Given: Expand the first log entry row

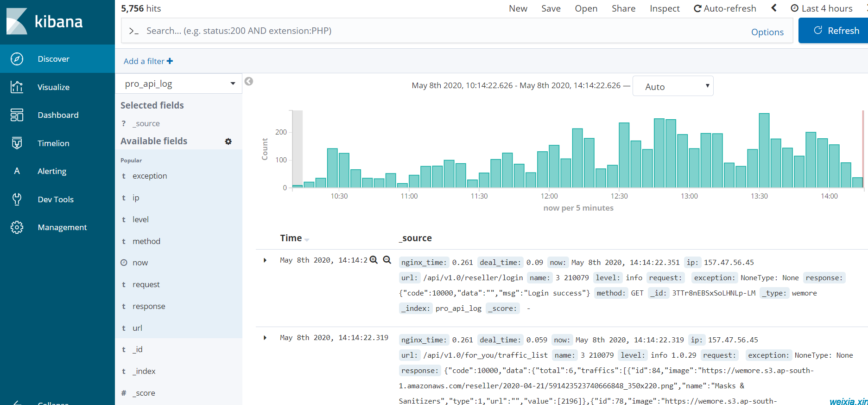Looking at the screenshot, I should (265, 260).
